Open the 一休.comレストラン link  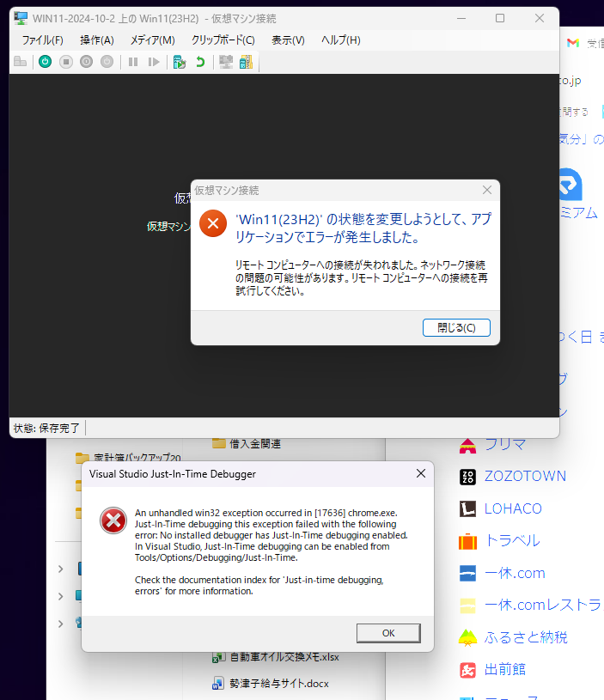(544, 606)
